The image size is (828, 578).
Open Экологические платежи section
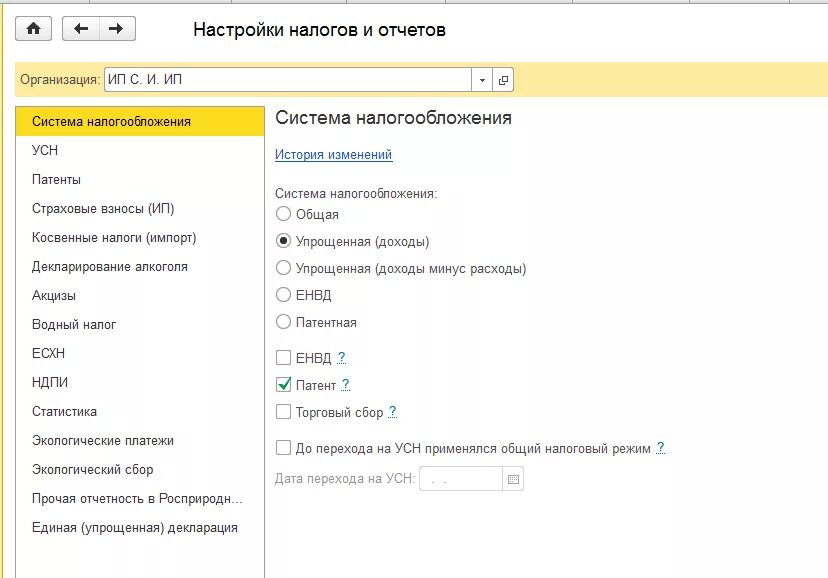tap(140, 440)
